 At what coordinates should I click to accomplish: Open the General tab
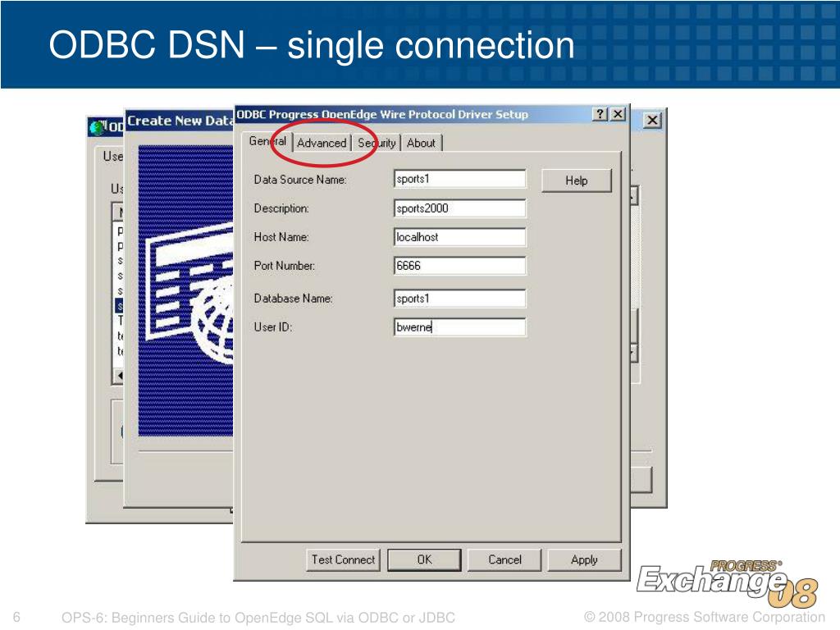[267, 141]
